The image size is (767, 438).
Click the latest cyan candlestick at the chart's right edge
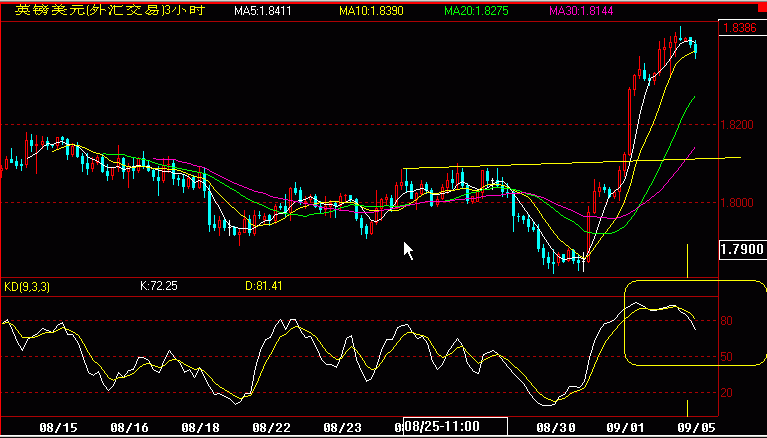tap(696, 49)
